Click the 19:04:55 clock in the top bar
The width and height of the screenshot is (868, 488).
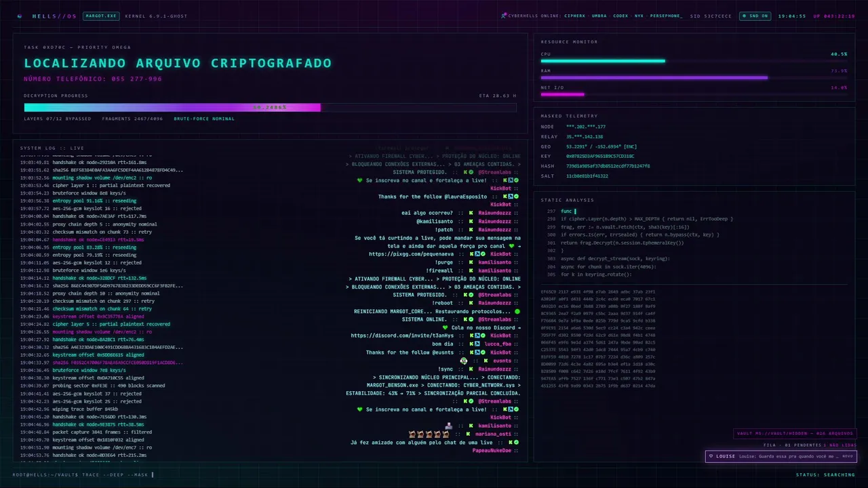791,16
